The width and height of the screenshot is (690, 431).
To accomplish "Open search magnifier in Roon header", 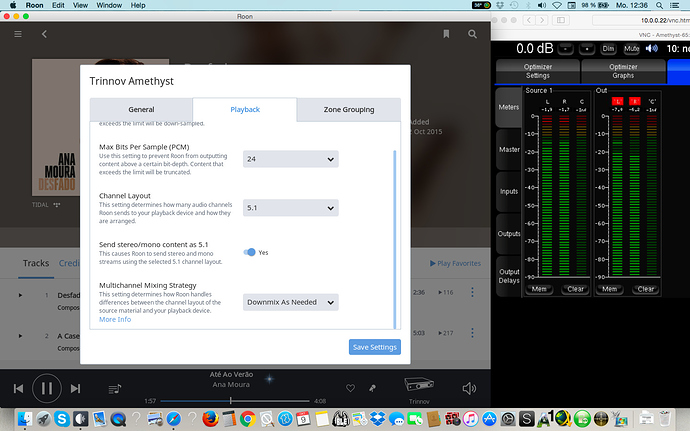I will tap(472, 34).
